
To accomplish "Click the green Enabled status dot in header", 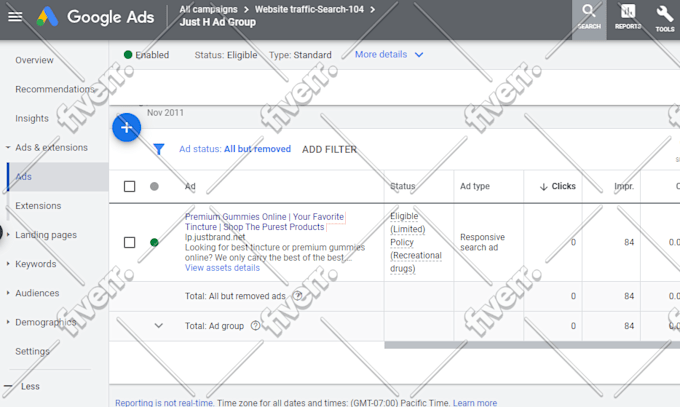I will coord(128,55).
